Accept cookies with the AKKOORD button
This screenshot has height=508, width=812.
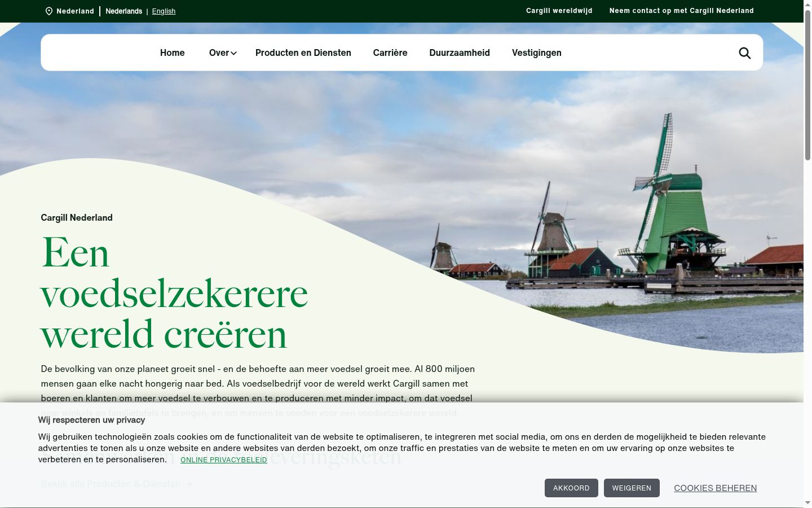click(571, 488)
